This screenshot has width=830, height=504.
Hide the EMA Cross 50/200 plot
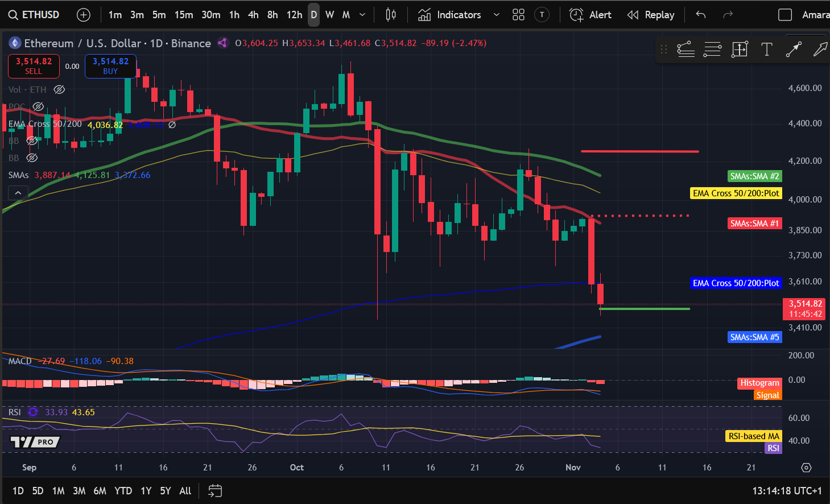pos(172,125)
